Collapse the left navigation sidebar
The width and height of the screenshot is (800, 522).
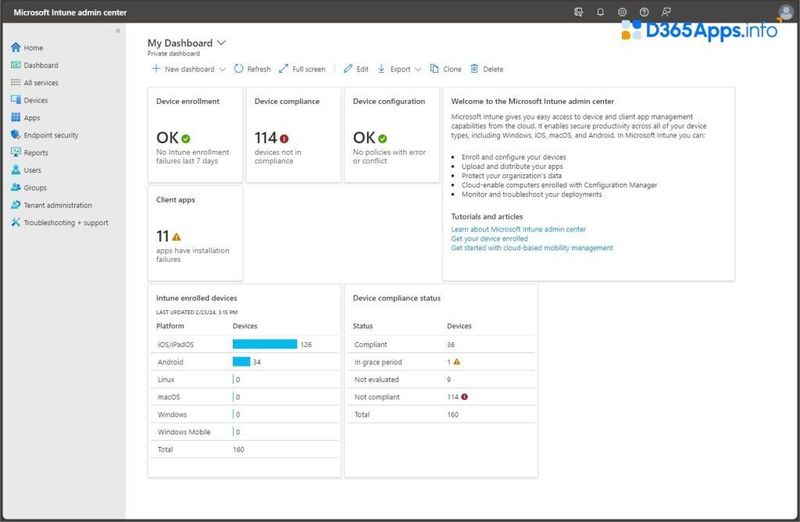pyautogui.click(x=118, y=31)
